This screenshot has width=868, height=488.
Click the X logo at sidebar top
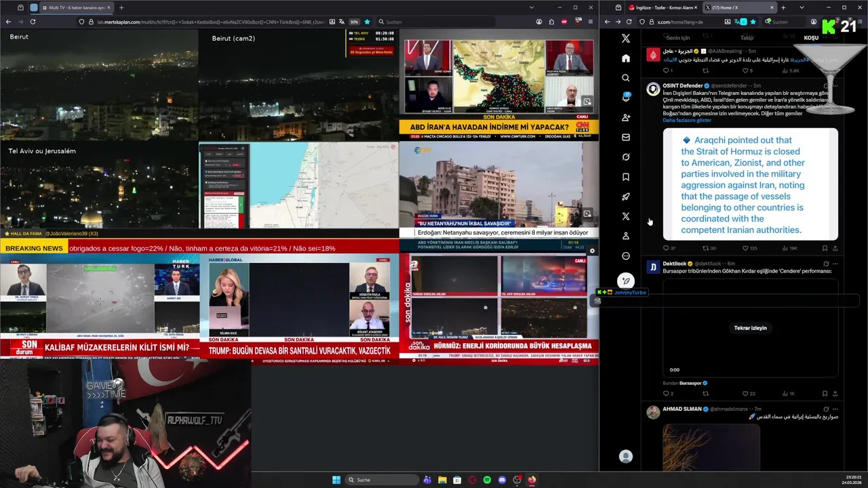click(626, 39)
